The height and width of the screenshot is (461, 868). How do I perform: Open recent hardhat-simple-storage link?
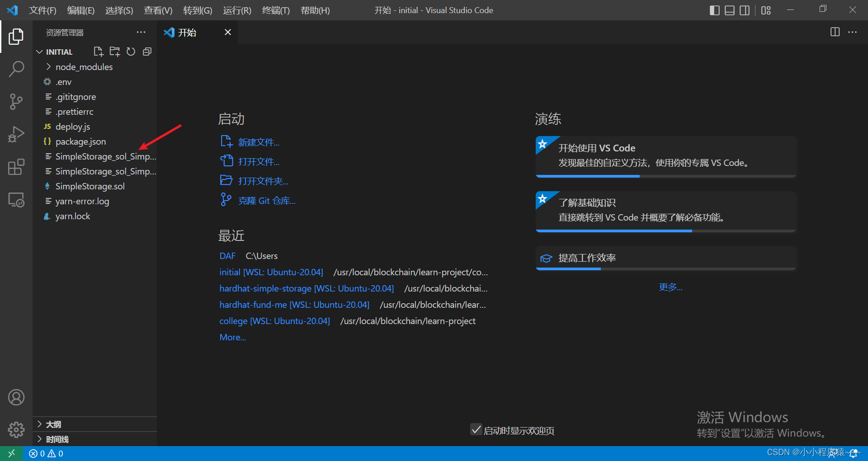(x=307, y=288)
